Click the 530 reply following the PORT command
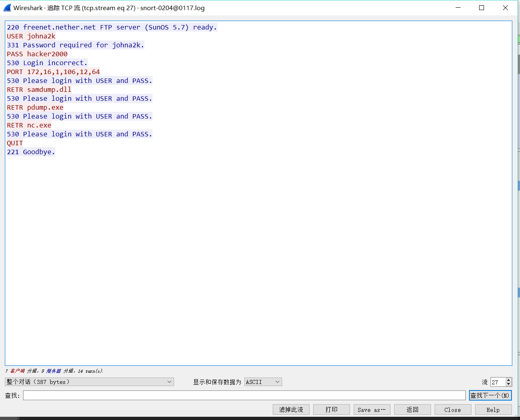520x420 pixels. coord(79,81)
